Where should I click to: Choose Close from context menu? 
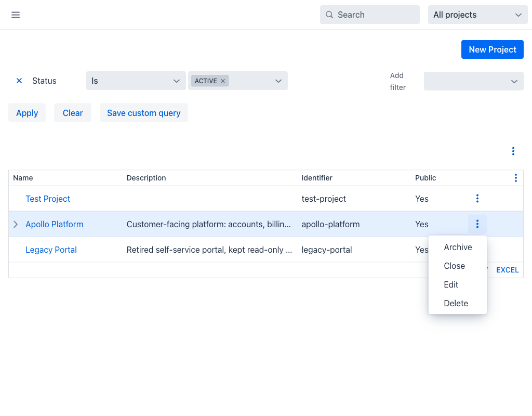(458, 266)
